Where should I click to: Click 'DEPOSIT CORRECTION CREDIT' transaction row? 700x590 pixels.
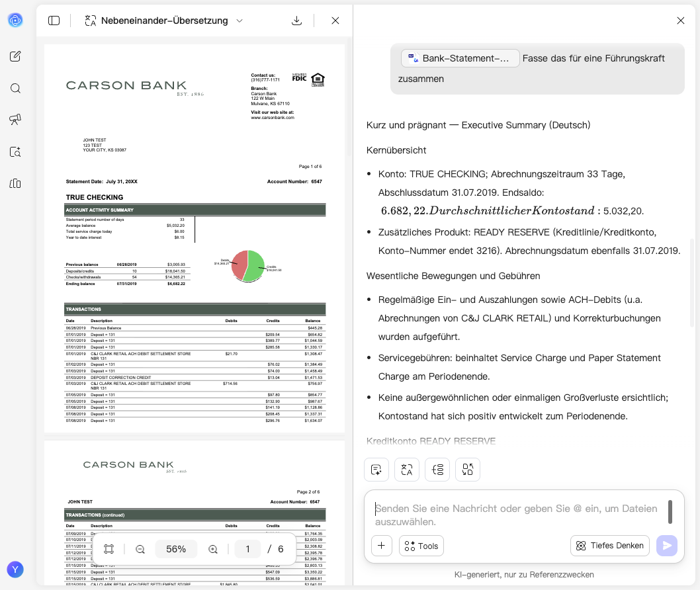(x=195, y=378)
